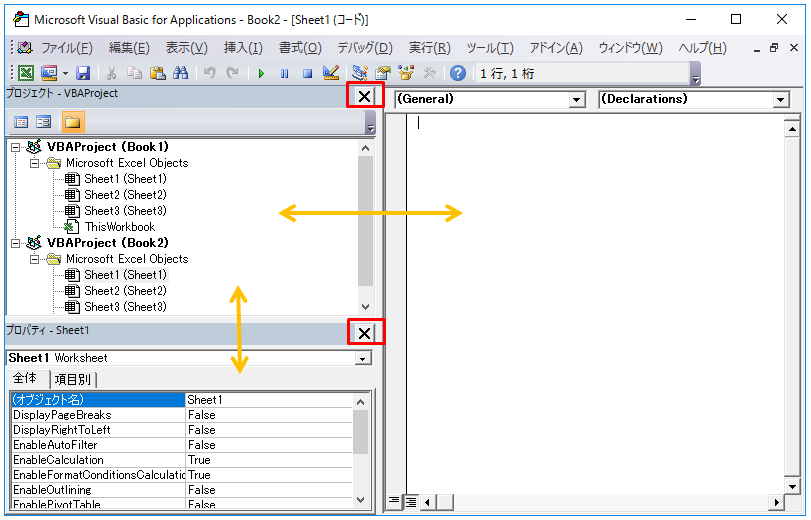
Task: Open Find with the binoculars icon
Action: tap(181, 73)
